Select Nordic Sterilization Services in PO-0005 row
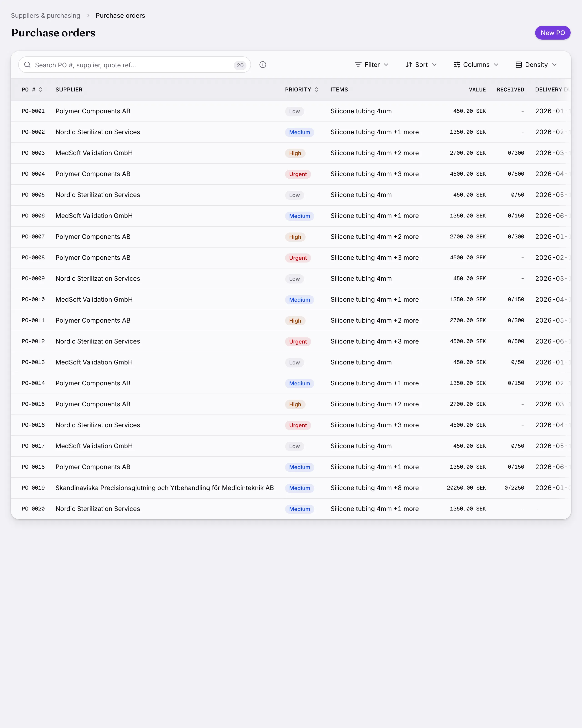Viewport: 582px width, 728px height. coord(98,195)
